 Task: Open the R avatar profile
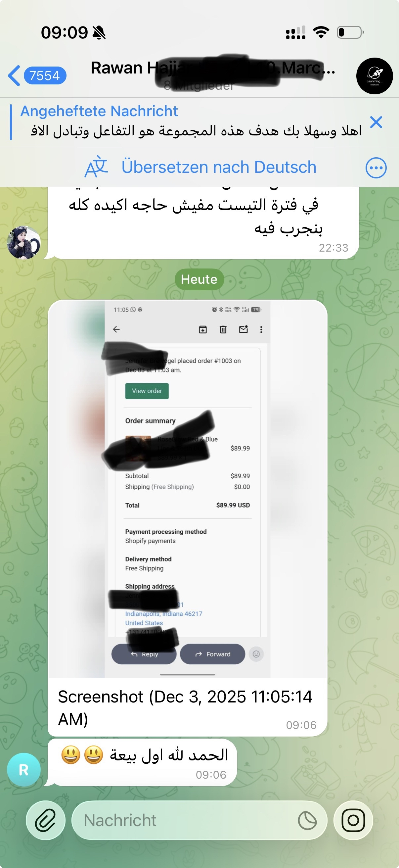coord(23,770)
